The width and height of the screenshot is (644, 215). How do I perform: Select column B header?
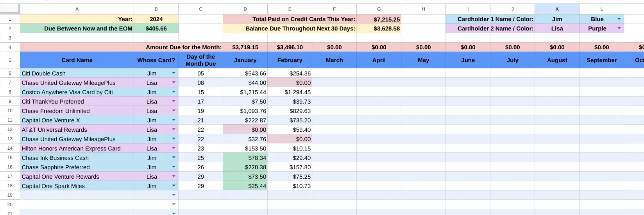(x=156, y=9)
